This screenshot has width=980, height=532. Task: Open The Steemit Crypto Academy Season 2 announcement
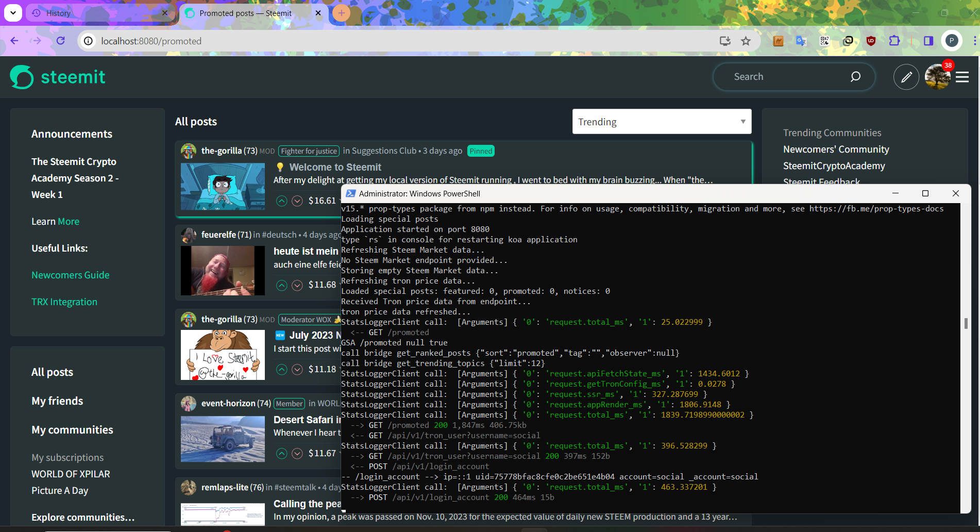[75, 178]
